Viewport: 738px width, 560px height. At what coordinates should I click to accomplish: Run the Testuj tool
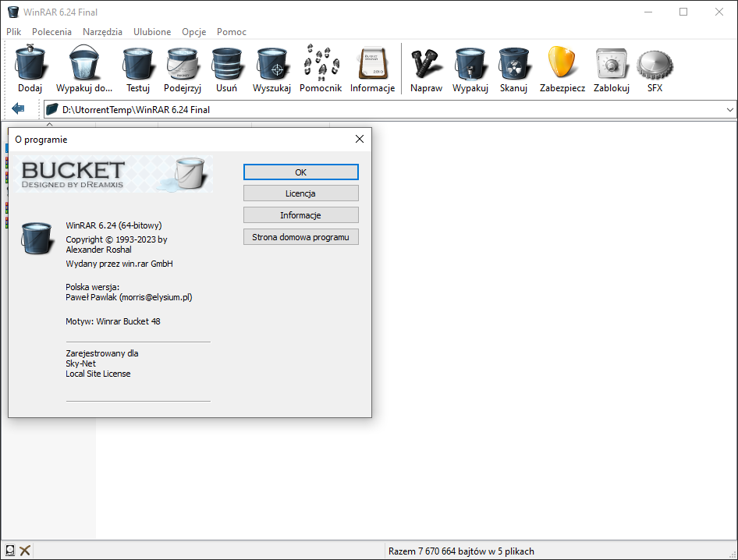point(138,62)
